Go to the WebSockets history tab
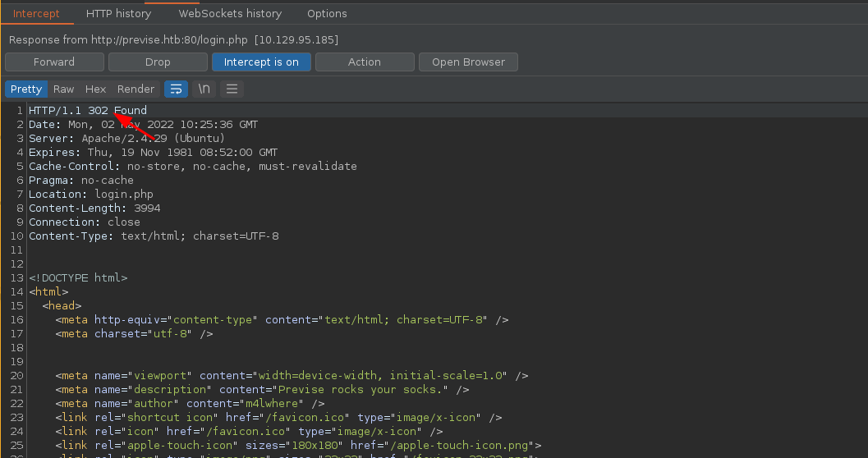This screenshot has width=868, height=458. tap(230, 13)
